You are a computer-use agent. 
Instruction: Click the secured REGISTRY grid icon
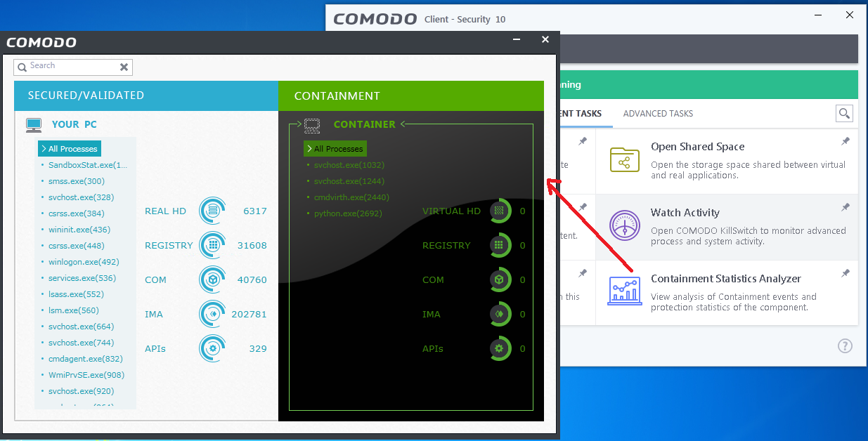(212, 245)
